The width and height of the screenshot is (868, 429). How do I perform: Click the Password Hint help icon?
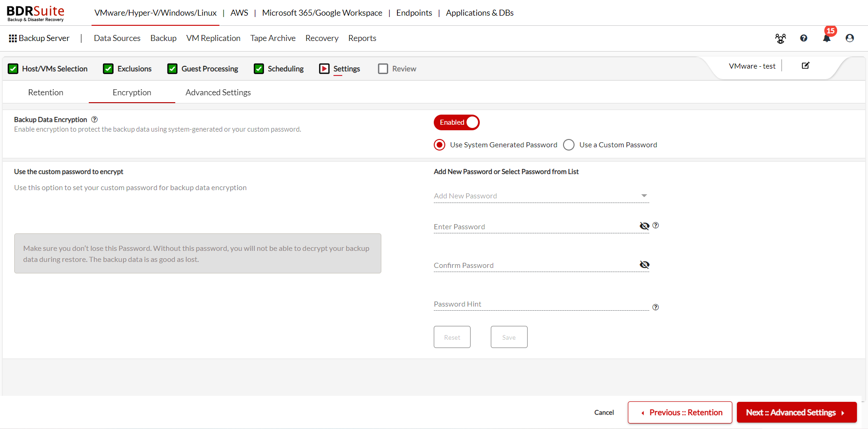[655, 307]
